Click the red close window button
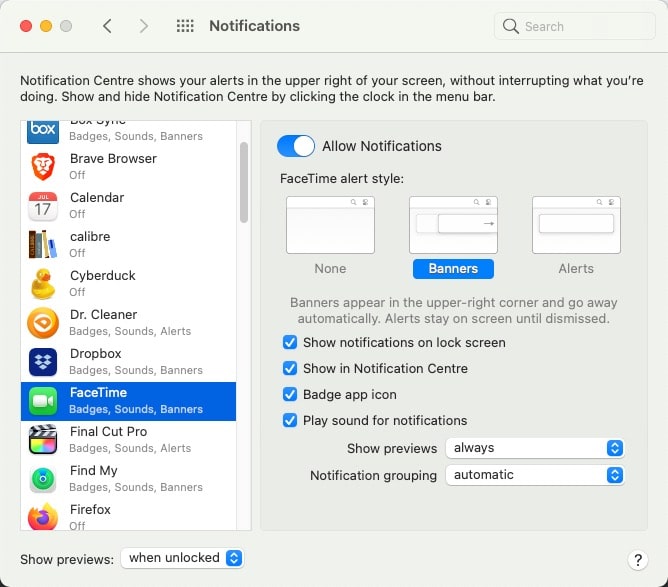This screenshot has width=668, height=587. click(26, 26)
